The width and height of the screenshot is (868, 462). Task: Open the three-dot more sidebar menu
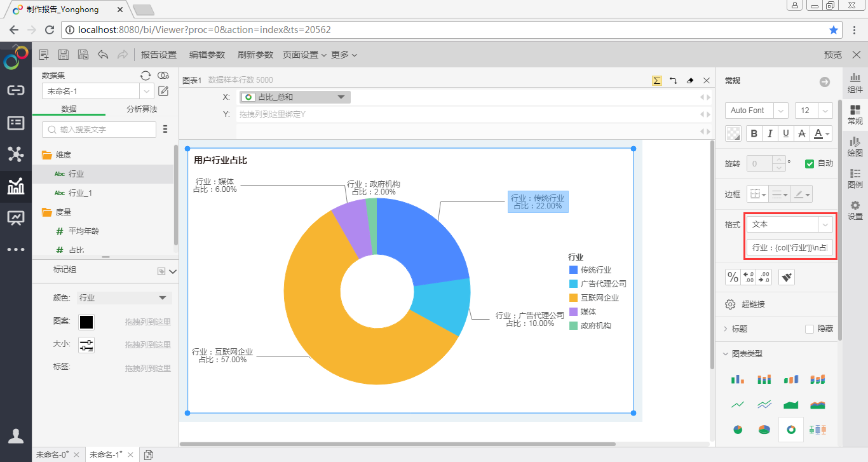pos(16,250)
